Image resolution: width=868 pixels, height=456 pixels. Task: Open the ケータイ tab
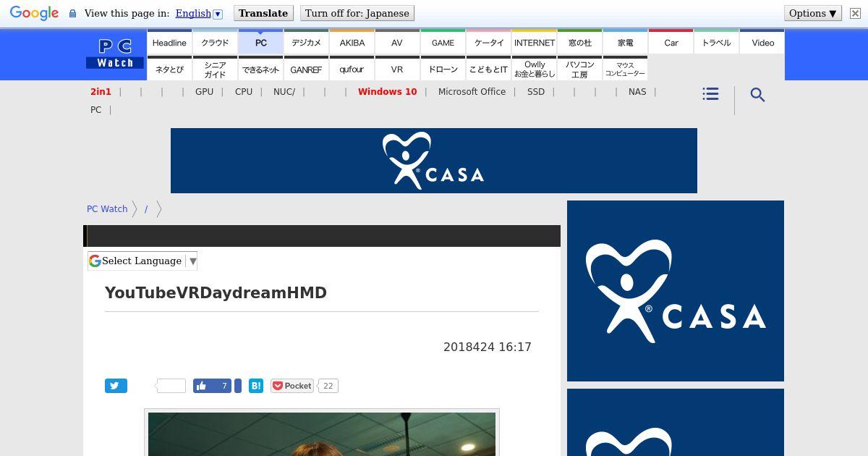[x=489, y=42]
